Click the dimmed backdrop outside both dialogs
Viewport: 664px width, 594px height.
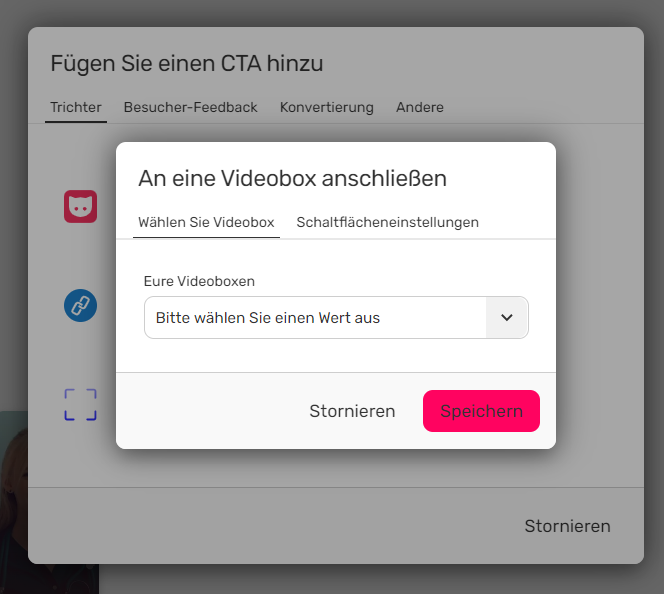[330, 13]
